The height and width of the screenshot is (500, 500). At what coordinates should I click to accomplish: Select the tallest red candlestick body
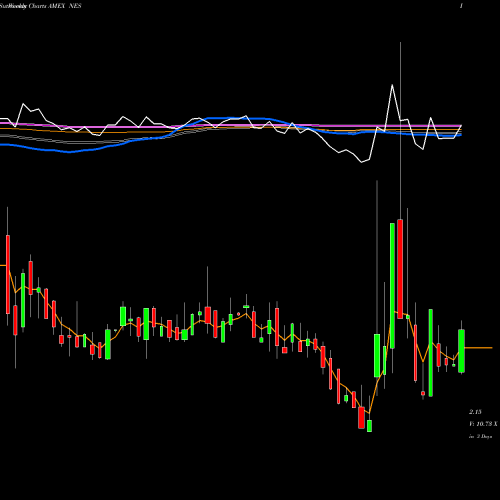(x=400, y=269)
